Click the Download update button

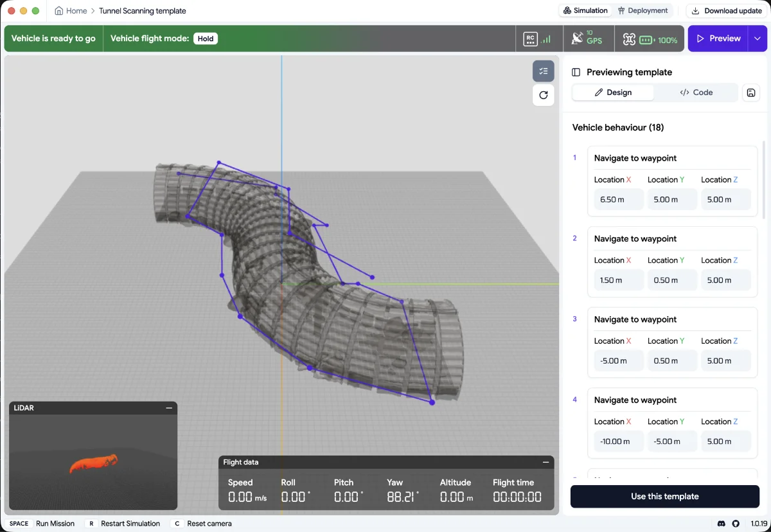(x=727, y=11)
